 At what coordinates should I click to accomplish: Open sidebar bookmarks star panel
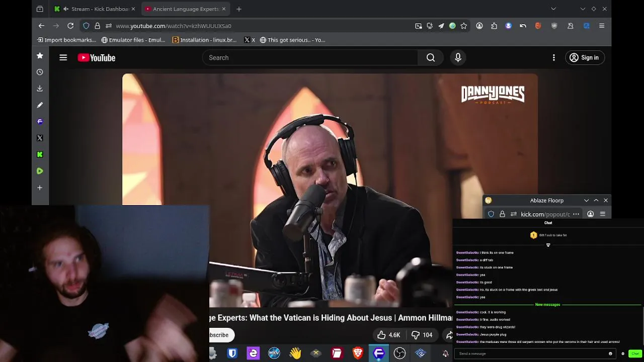click(40, 56)
